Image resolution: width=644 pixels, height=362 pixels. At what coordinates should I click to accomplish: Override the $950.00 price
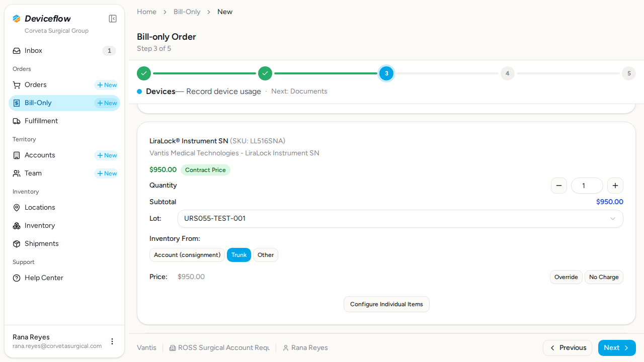tap(566, 277)
